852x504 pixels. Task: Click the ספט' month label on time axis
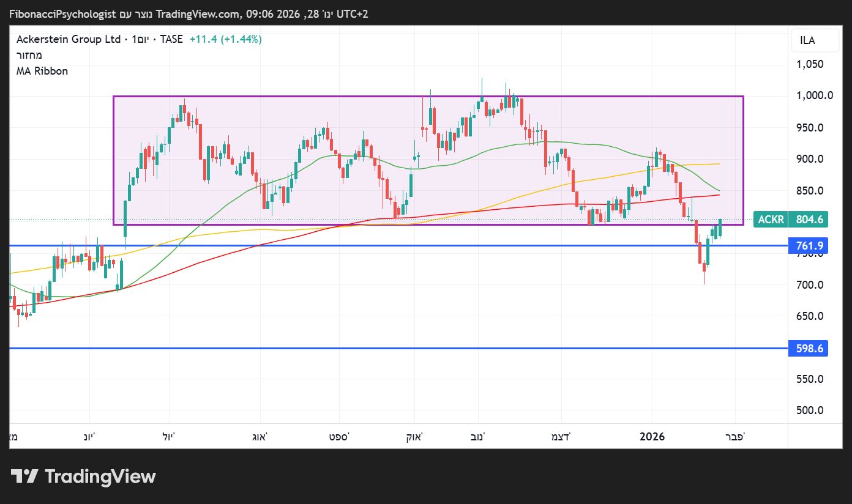coord(338,436)
